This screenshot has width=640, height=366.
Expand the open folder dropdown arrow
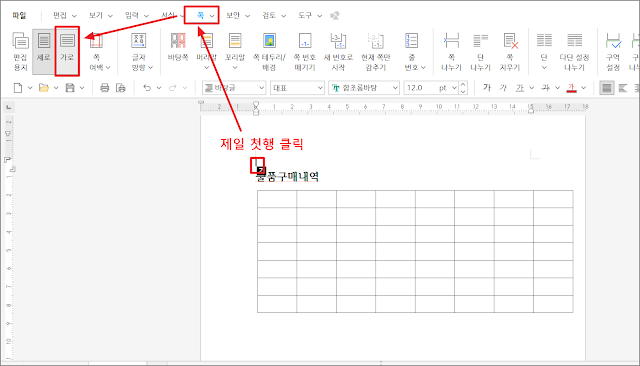click(x=56, y=88)
